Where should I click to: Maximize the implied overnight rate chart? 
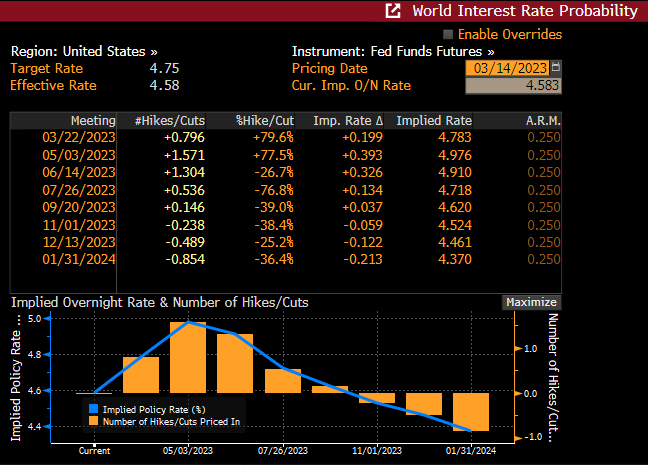[530, 302]
